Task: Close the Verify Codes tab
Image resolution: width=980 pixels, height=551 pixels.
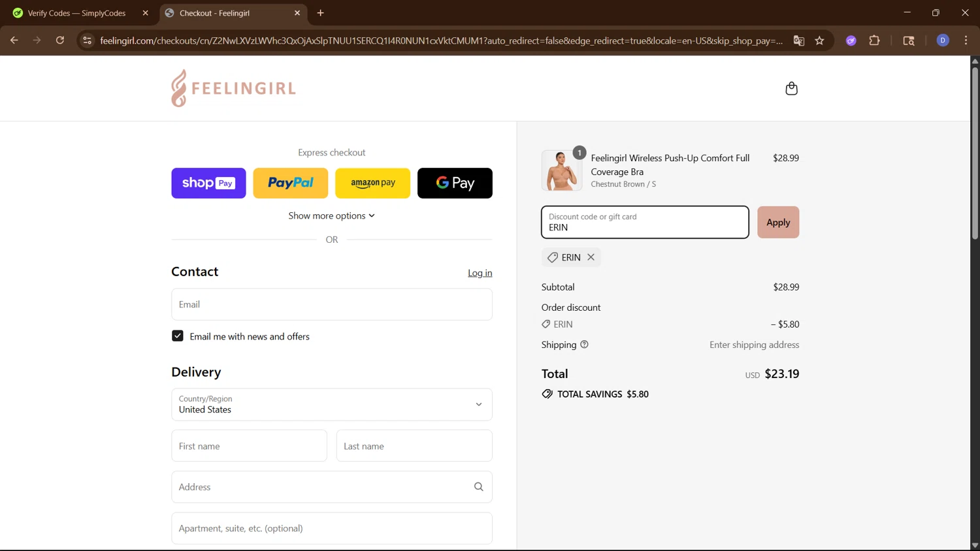Action: pyautogui.click(x=145, y=13)
